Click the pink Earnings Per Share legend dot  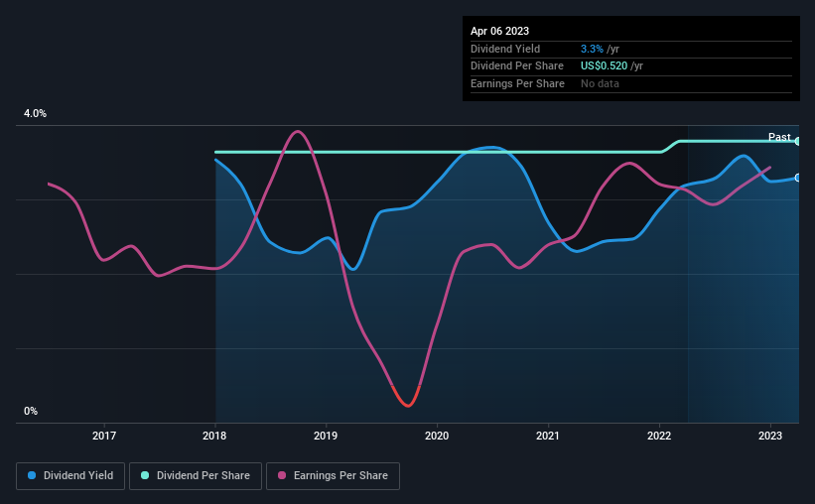point(282,475)
